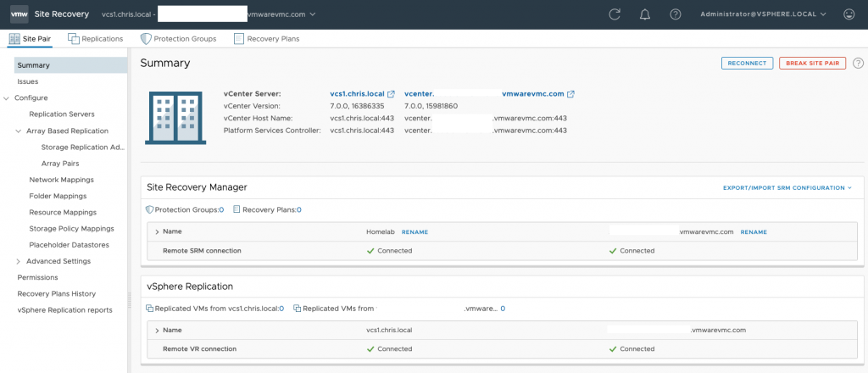
Task: Open Resource Mappings
Action: (63, 213)
